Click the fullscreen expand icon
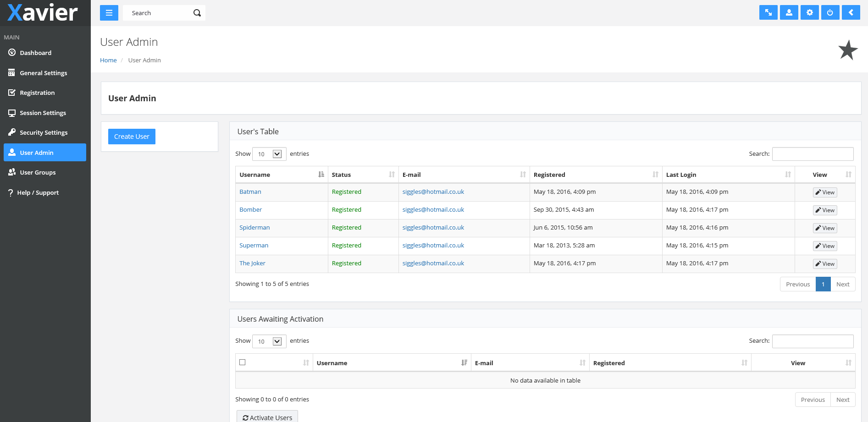 click(x=768, y=12)
